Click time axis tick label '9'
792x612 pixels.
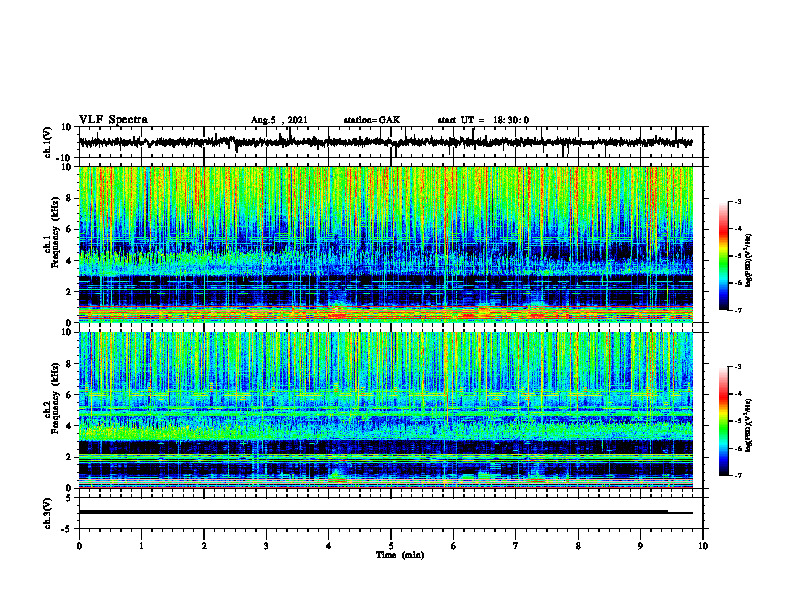coord(640,546)
